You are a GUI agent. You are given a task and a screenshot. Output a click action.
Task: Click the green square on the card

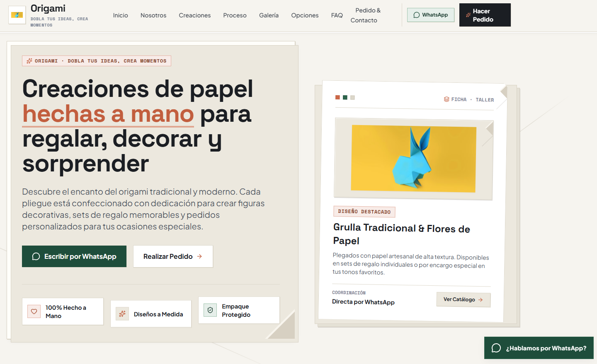click(345, 97)
